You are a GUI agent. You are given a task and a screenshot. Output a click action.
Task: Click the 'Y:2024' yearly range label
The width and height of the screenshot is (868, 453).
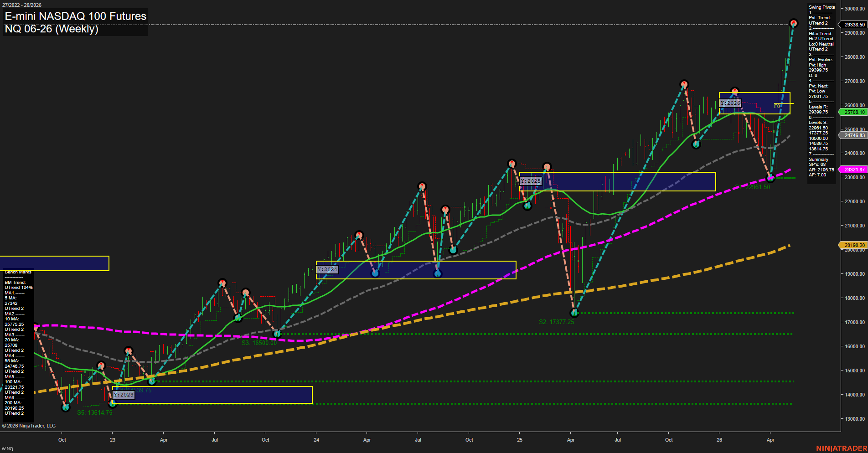tap(327, 269)
